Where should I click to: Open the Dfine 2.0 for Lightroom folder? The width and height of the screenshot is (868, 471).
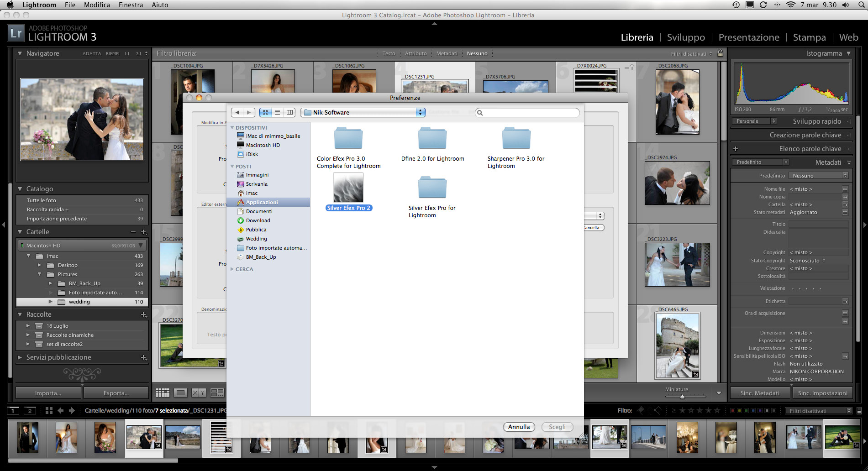432,138
